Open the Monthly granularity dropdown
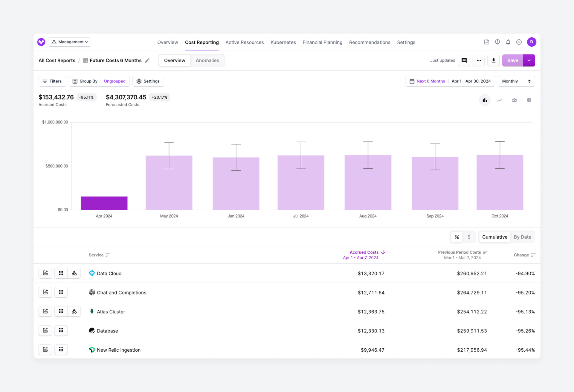This screenshot has height=392, width=574. tap(516, 81)
